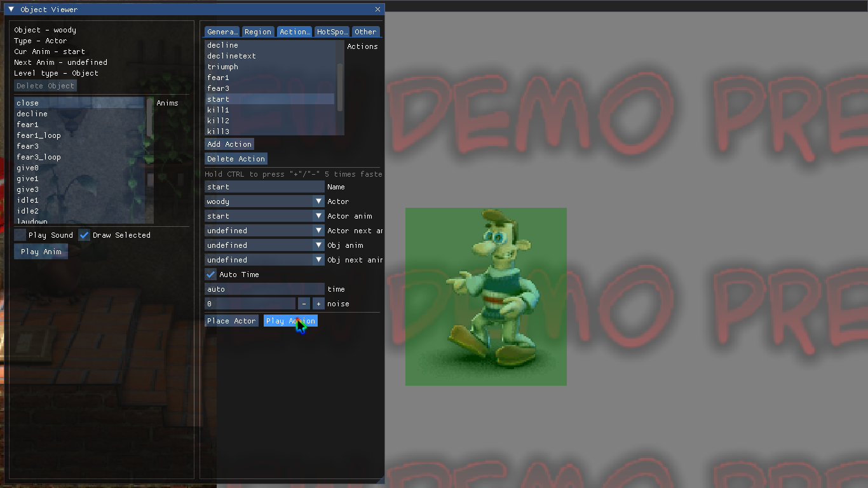Switch to the Region tab
This screenshot has height=488, width=868.
[x=257, y=32]
